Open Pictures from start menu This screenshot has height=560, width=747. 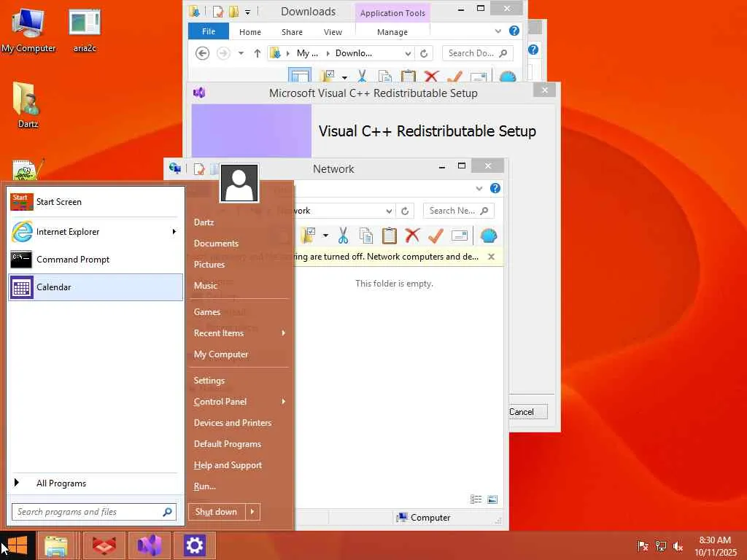pyautogui.click(x=209, y=265)
